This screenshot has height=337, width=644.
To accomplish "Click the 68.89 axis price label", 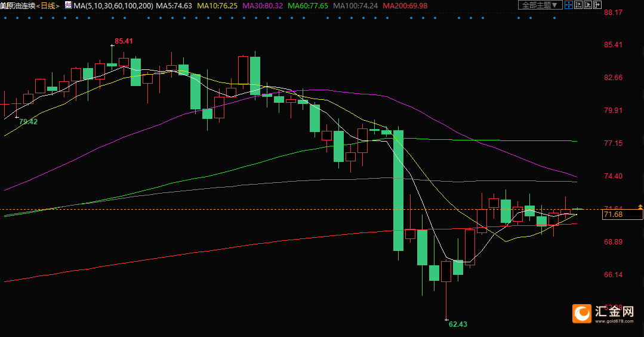I will (613, 241).
